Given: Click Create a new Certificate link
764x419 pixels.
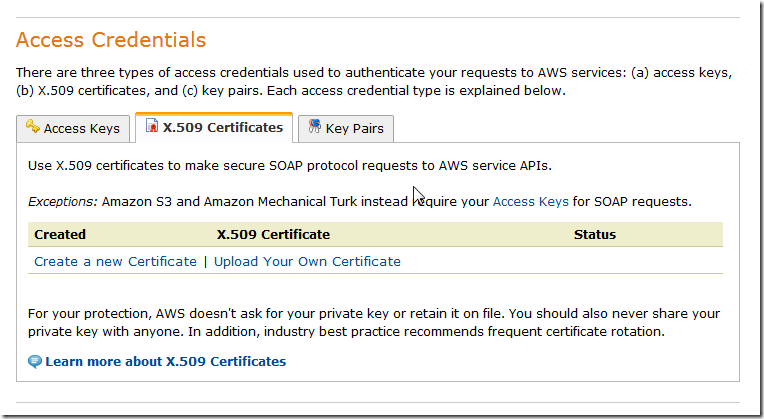Looking at the screenshot, I should [115, 261].
